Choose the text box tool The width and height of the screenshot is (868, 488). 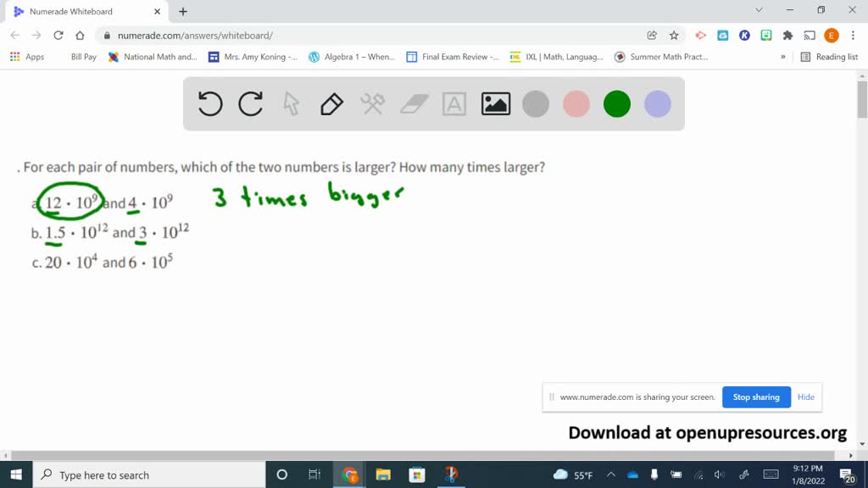pyautogui.click(x=454, y=104)
